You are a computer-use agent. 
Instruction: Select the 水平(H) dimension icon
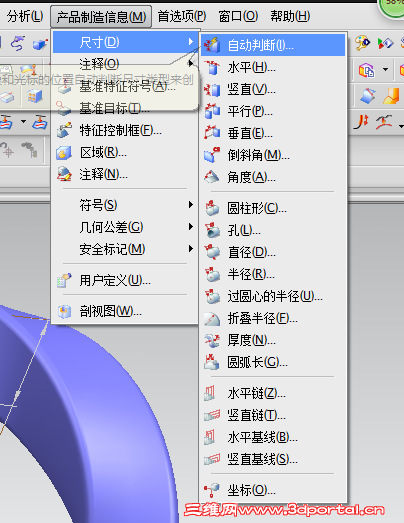(212, 67)
